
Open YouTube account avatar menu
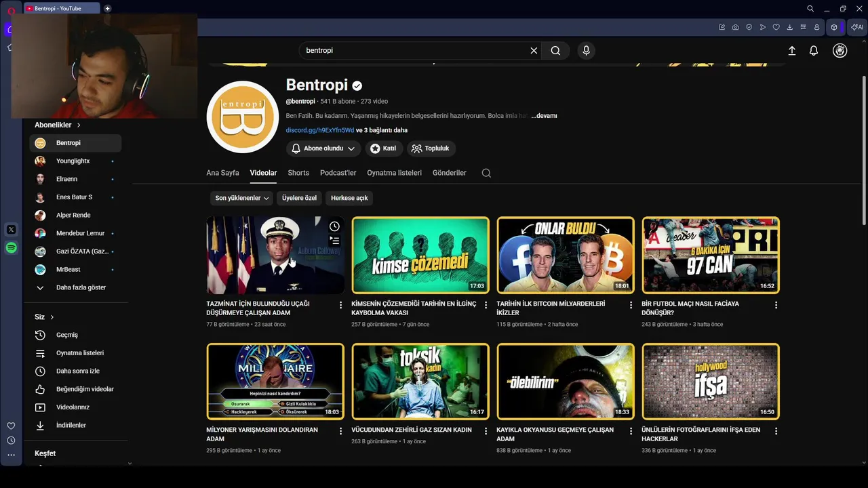point(840,51)
